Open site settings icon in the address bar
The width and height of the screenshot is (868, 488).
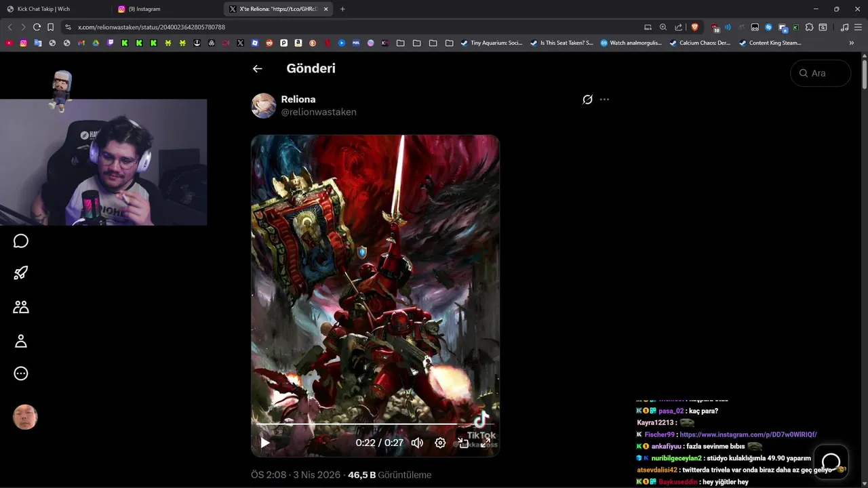[68, 27]
